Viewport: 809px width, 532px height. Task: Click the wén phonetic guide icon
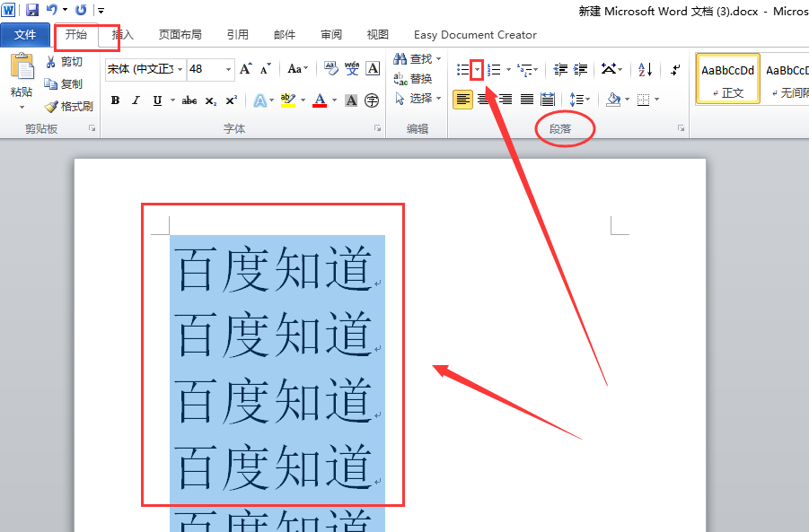[x=352, y=68]
